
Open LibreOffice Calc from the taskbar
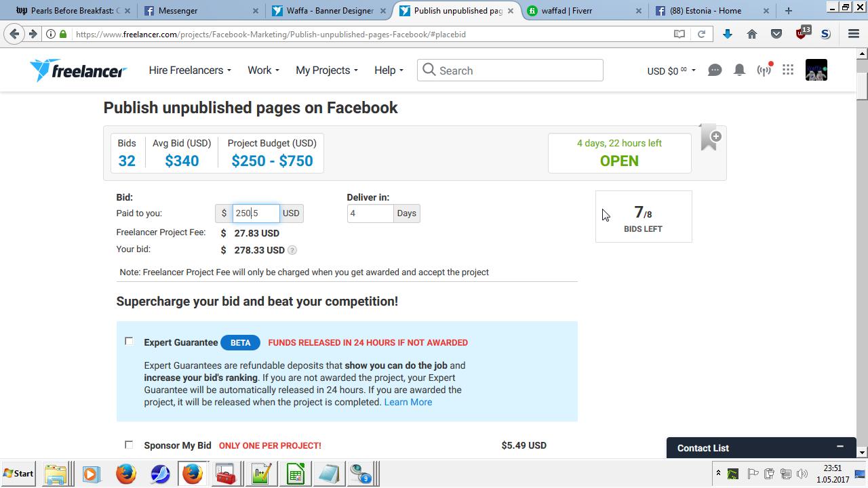[295, 474]
